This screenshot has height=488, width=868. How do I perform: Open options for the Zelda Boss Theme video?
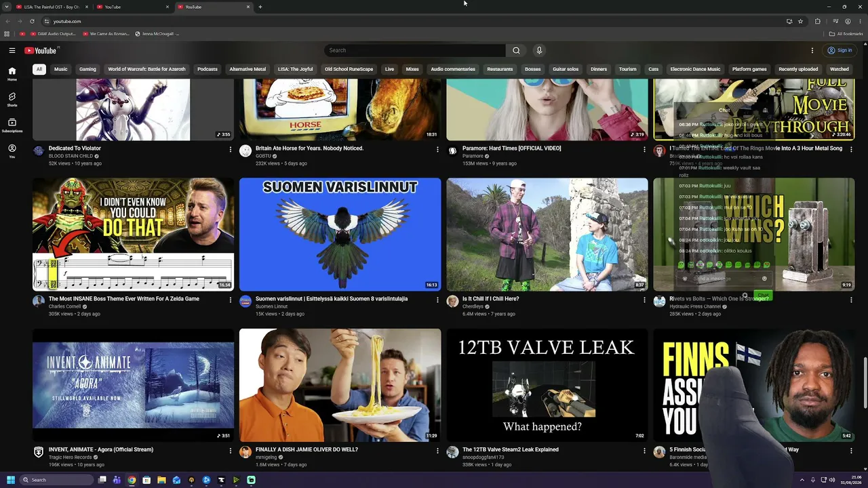click(230, 300)
